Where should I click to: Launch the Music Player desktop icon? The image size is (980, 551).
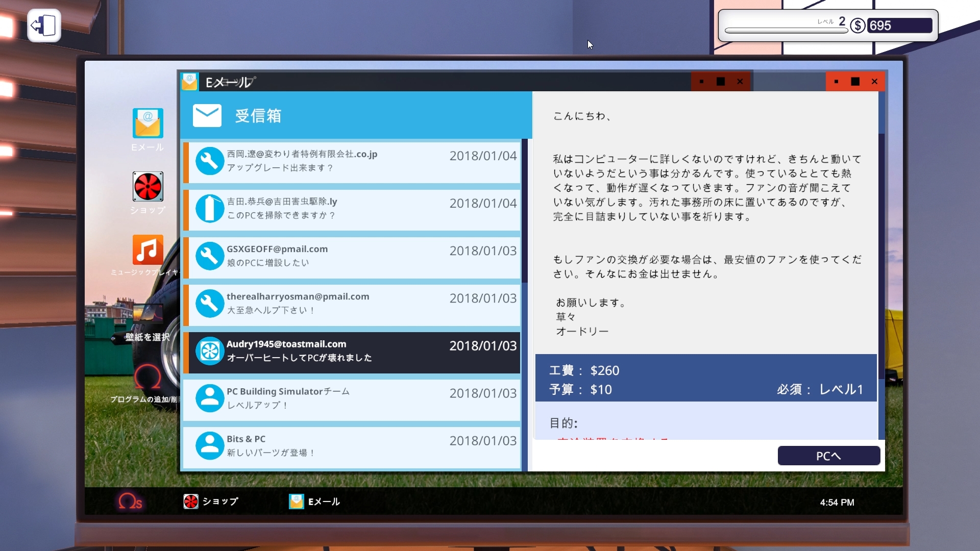click(148, 250)
